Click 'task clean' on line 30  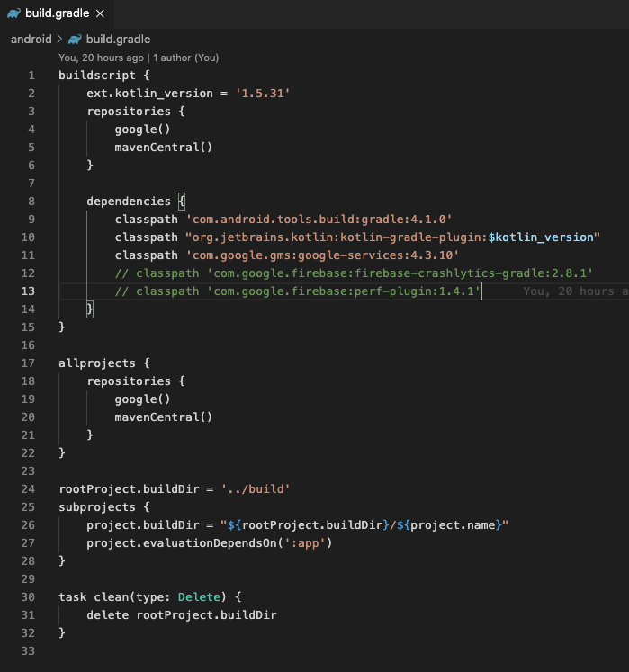(x=94, y=597)
